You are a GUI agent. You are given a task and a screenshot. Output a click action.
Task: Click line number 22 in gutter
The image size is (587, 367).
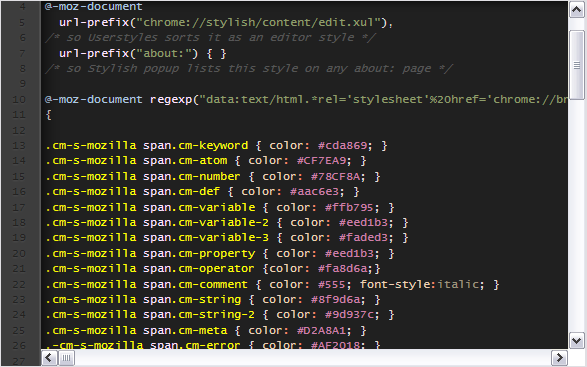tap(19, 284)
